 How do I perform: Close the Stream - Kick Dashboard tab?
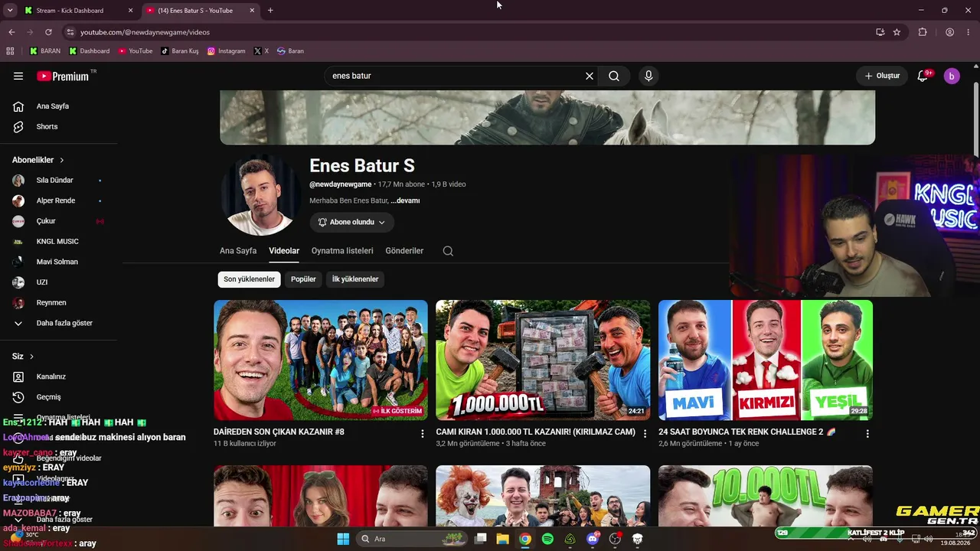[131, 11]
